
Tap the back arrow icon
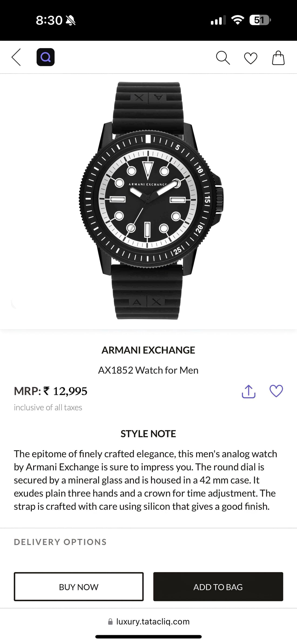[16, 57]
